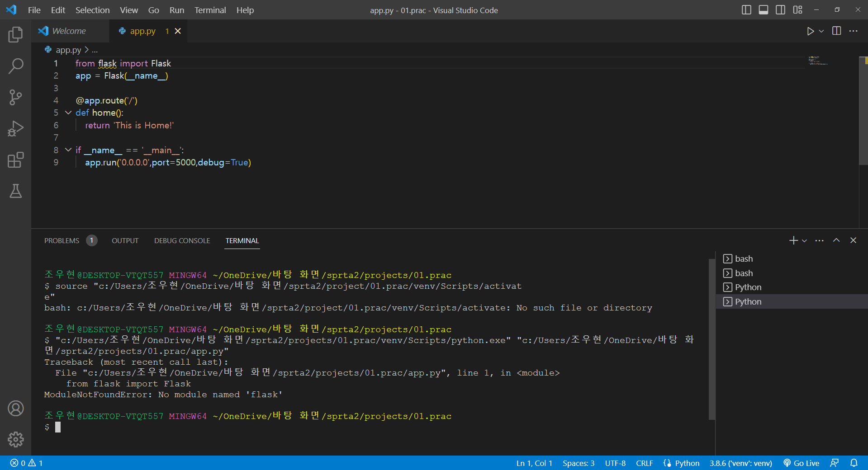
Task: Maximize the terminal panel size
Action: [x=836, y=240]
